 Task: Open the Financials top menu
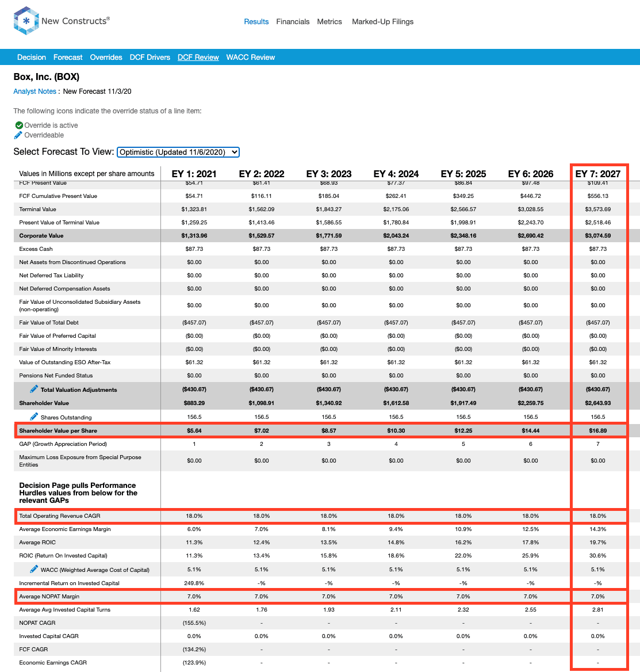(x=293, y=21)
